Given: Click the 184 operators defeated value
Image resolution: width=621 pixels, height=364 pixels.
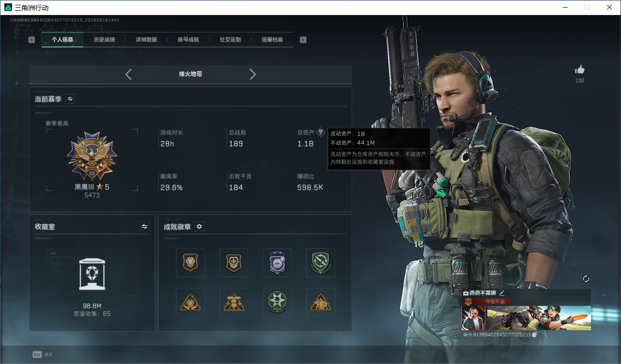Looking at the screenshot, I should [236, 187].
